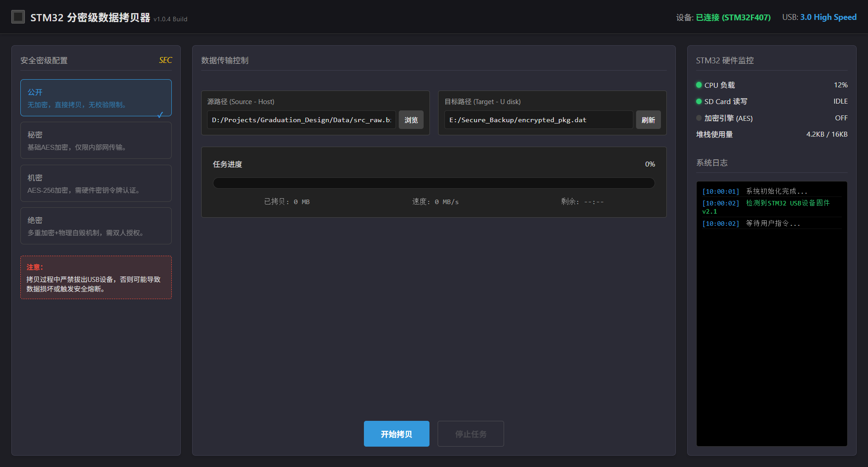Click the gray AES engine status dot

click(699, 118)
